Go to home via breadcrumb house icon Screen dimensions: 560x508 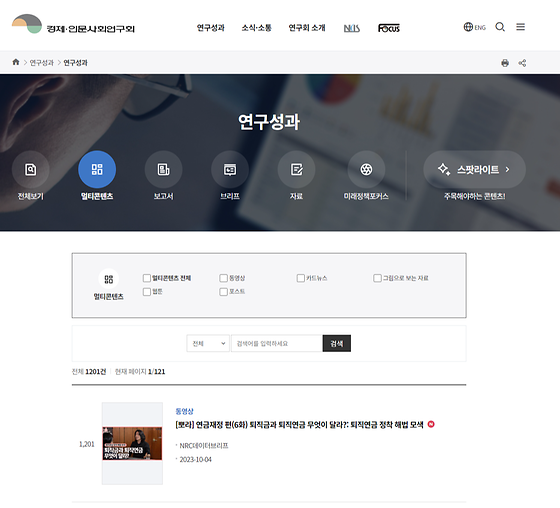click(16, 62)
